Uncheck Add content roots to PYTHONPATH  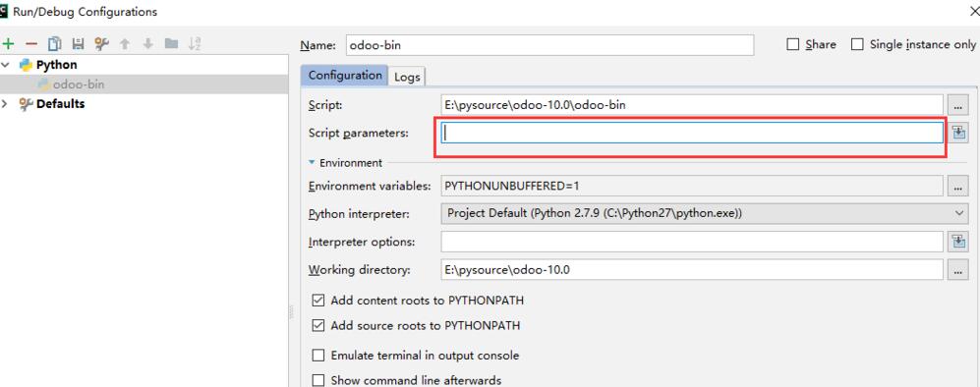tap(318, 301)
